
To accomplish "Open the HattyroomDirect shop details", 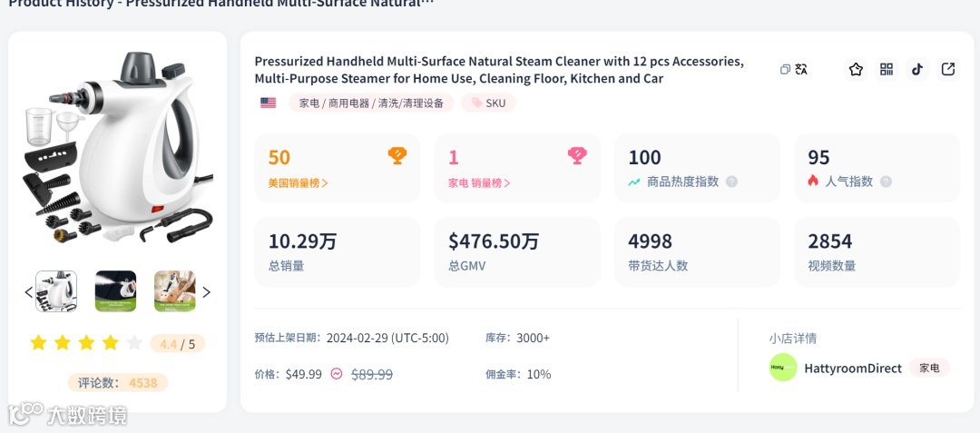I will 852,368.
